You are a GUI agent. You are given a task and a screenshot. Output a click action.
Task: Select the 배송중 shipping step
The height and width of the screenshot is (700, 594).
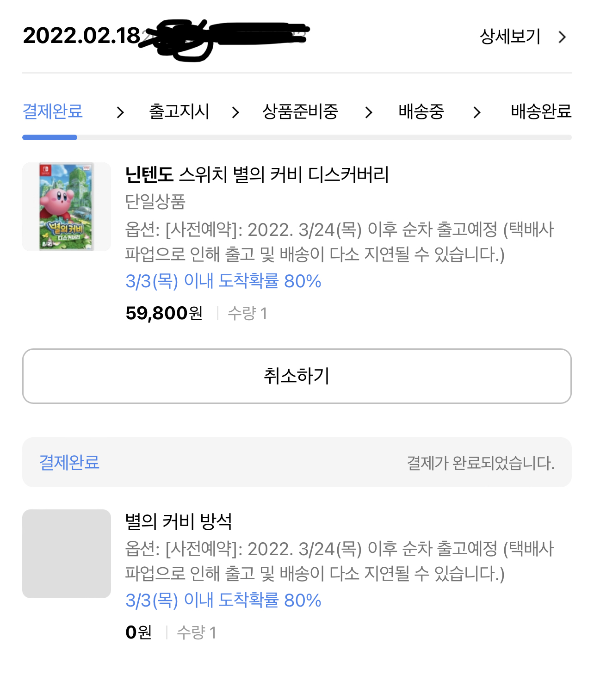click(x=421, y=112)
